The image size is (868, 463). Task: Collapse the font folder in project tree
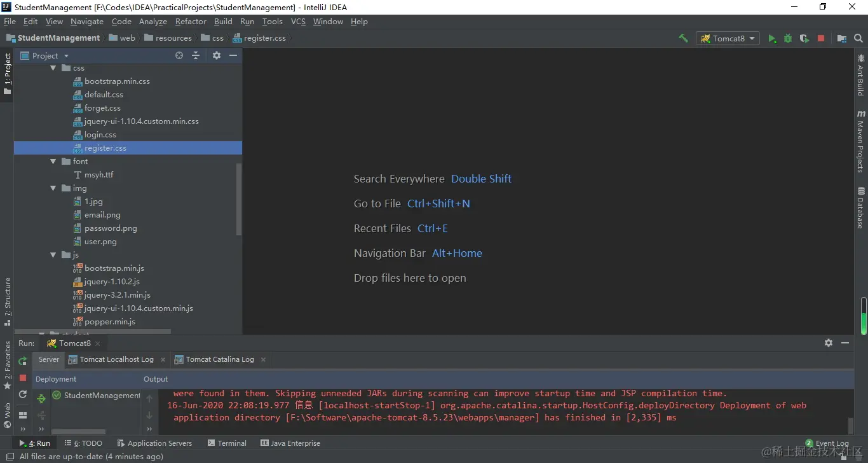(53, 162)
